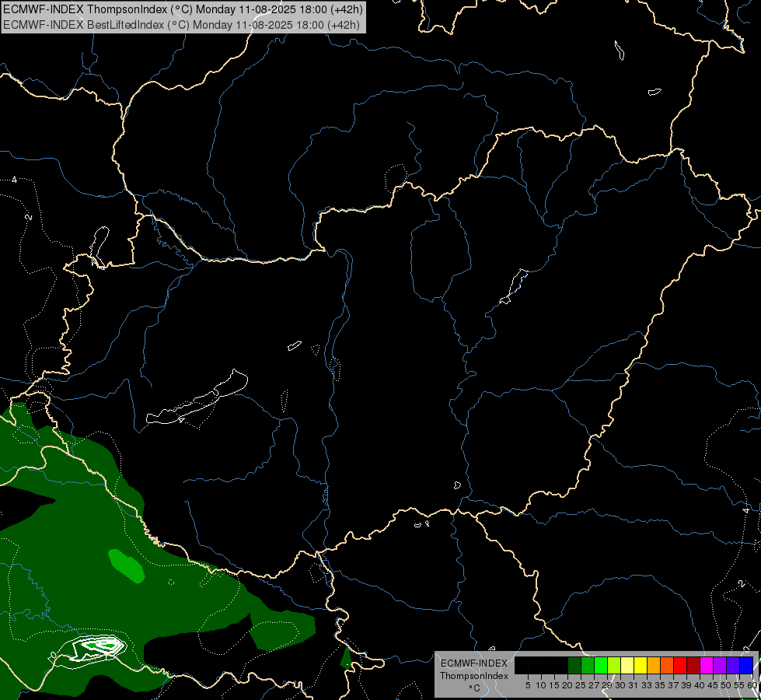
Task: Click the legend tick value 45
Action: (713, 685)
